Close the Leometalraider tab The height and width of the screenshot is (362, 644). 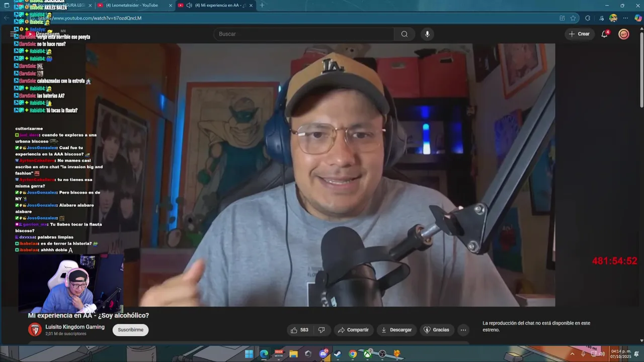(x=170, y=5)
